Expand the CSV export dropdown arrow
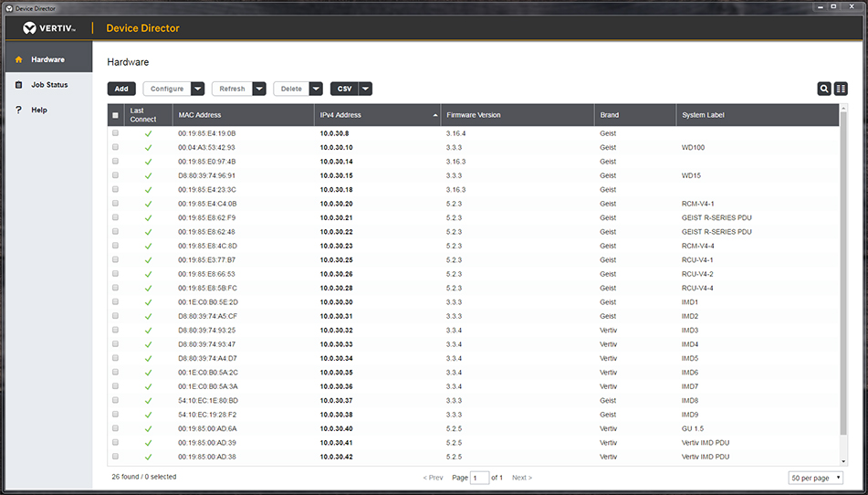 point(365,89)
